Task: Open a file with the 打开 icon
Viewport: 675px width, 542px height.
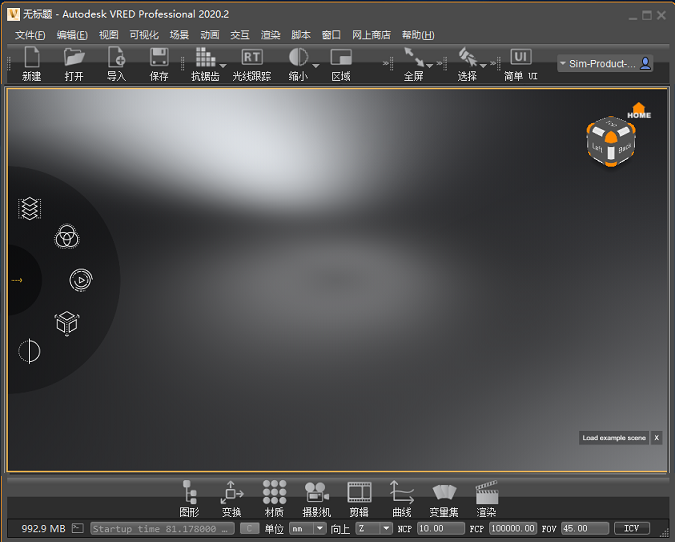Action: [74, 64]
